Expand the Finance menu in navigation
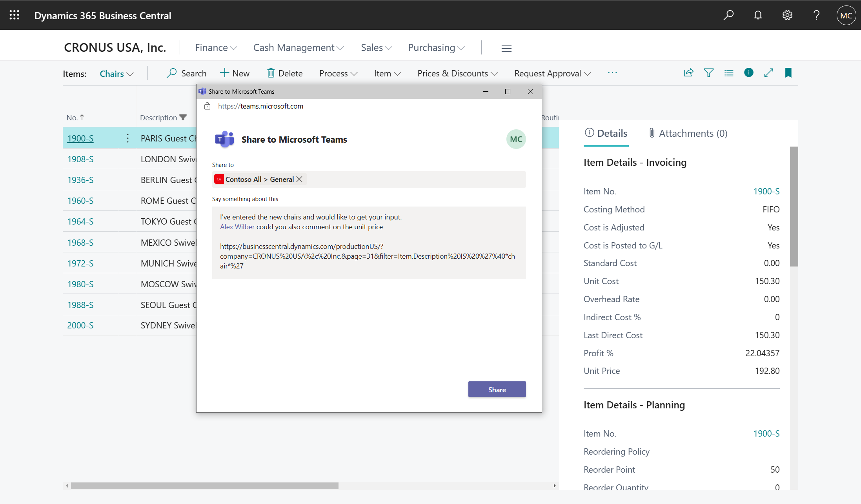Screen dimensions: 861x504 [x=216, y=47]
